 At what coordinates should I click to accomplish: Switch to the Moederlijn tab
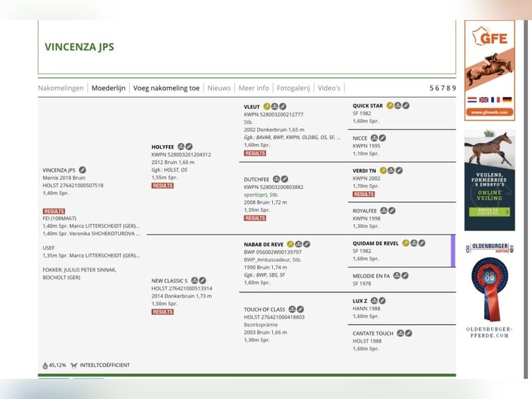tap(108, 88)
